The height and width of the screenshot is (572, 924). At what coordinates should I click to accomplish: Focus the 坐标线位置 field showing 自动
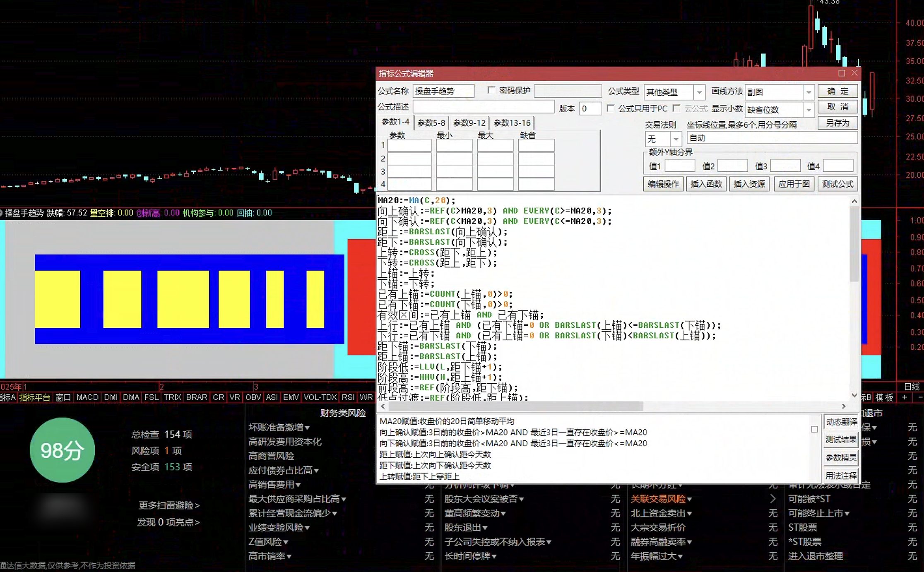point(772,138)
